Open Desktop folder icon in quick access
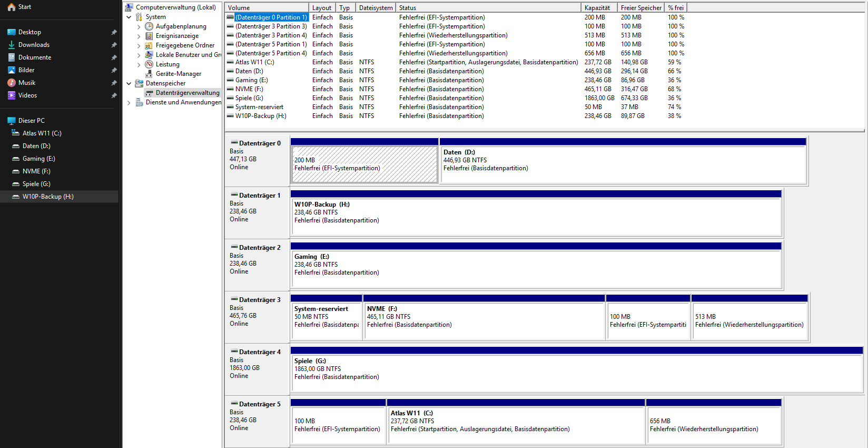The height and width of the screenshot is (448, 868). click(x=11, y=32)
